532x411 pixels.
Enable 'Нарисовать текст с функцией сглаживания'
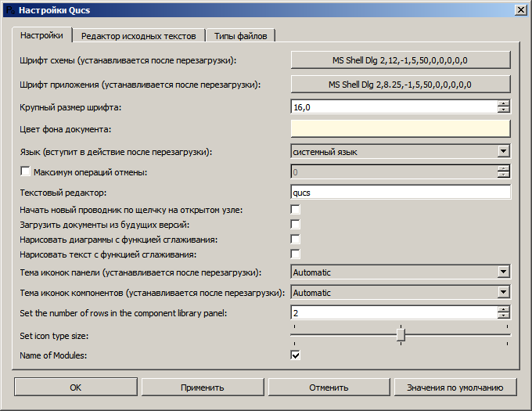tap(295, 254)
